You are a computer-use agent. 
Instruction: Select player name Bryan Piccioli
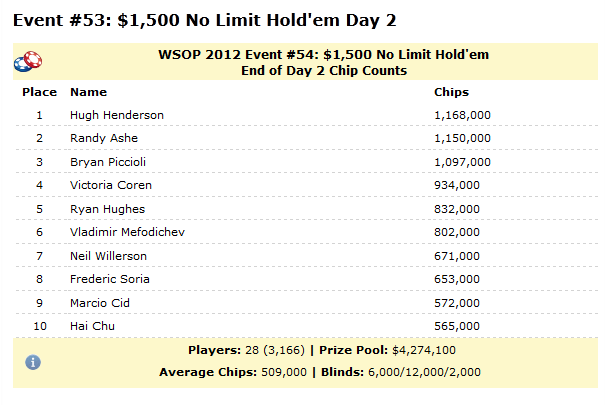(x=108, y=162)
